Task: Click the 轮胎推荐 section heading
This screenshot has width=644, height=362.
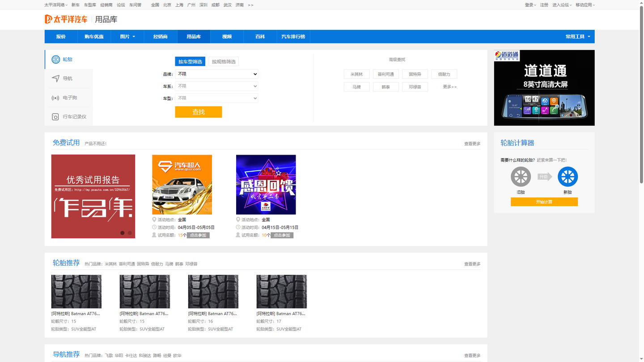Action: tap(66, 263)
